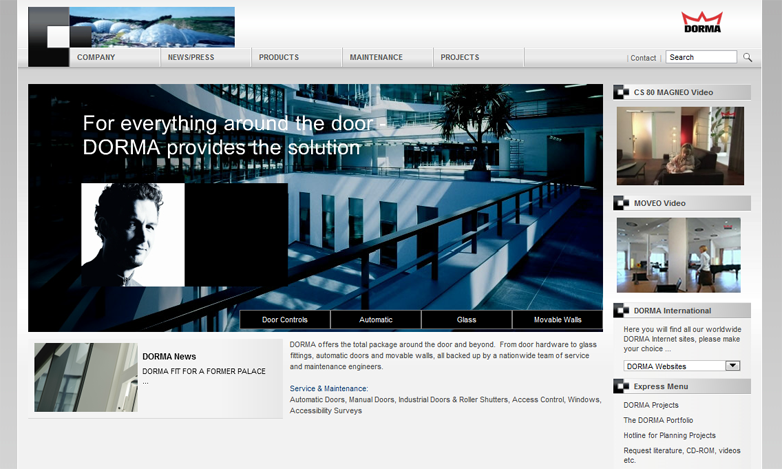
Task: Focus the Search input field
Action: 701,57
